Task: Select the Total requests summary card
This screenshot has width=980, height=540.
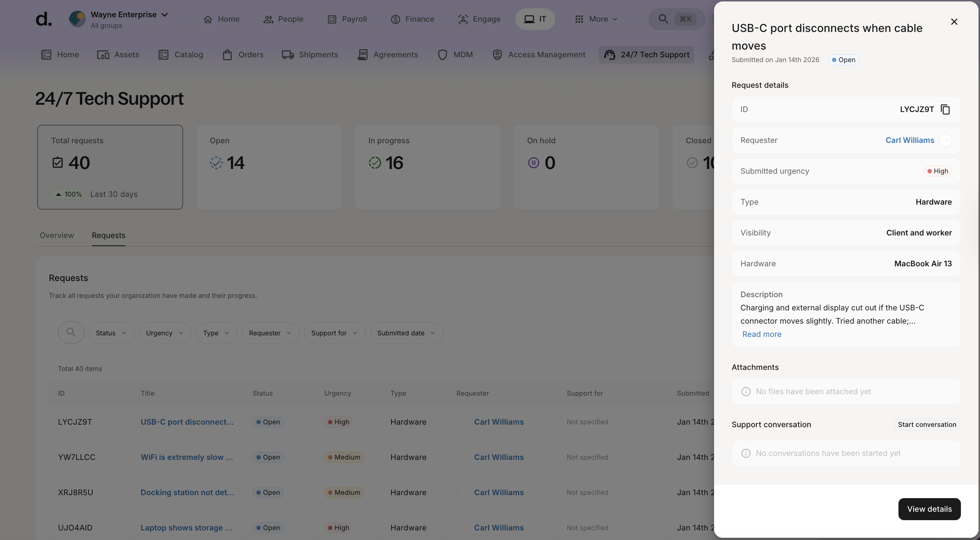Action: coord(110,167)
